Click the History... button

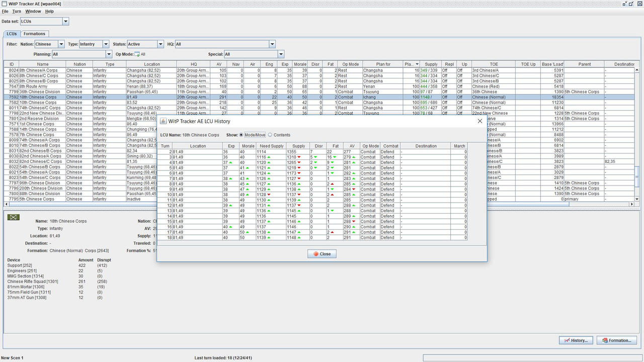576,340
